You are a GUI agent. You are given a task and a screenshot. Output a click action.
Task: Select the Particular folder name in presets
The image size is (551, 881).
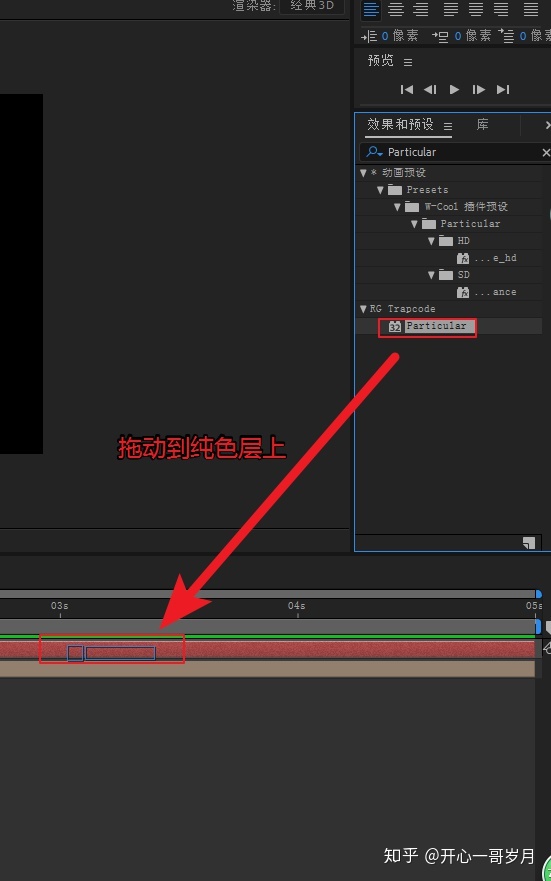470,224
